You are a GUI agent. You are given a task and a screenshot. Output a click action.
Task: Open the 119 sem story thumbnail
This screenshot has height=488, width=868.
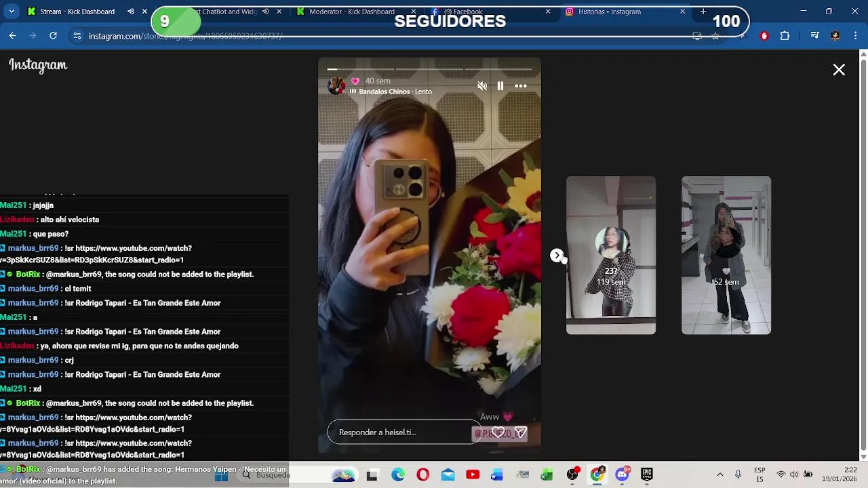(x=611, y=256)
